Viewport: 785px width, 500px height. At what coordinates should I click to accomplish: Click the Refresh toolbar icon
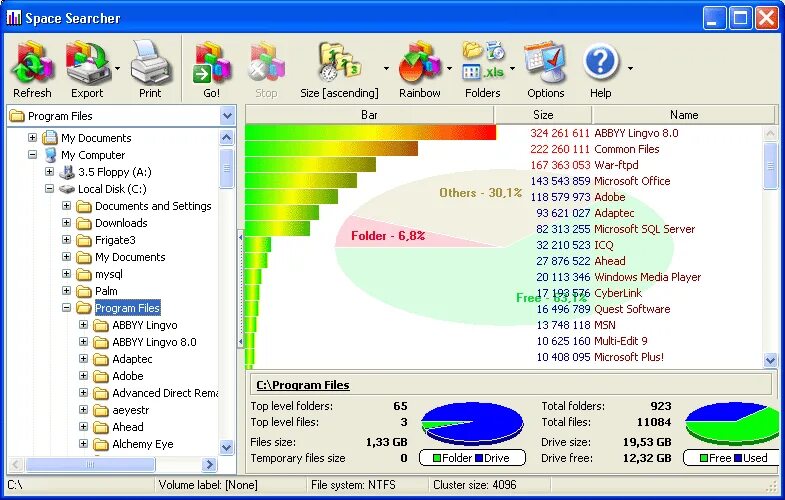[33, 63]
